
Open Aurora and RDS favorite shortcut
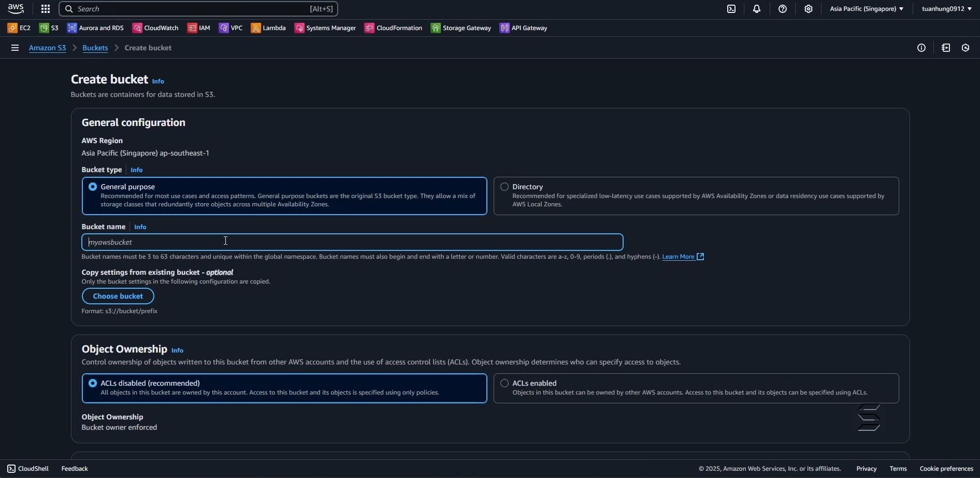[96, 28]
